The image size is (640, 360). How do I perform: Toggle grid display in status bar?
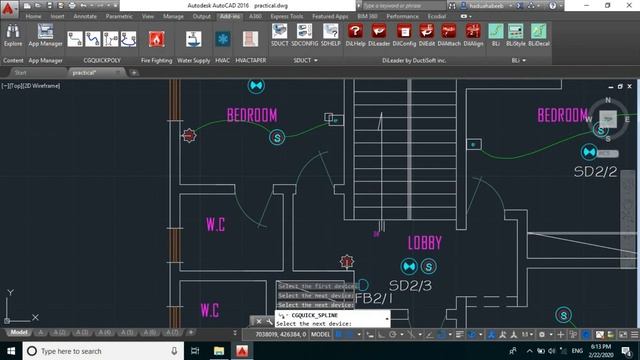click(338, 335)
